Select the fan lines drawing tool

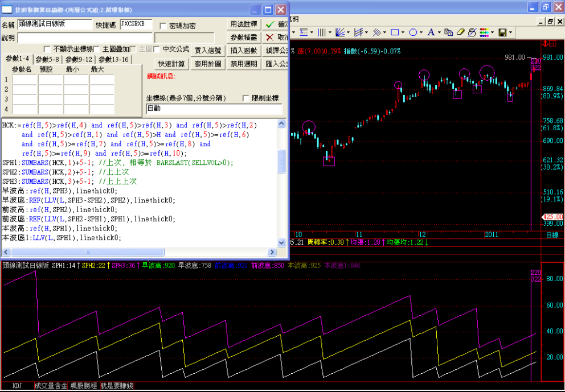pyautogui.click(x=340, y=32)
